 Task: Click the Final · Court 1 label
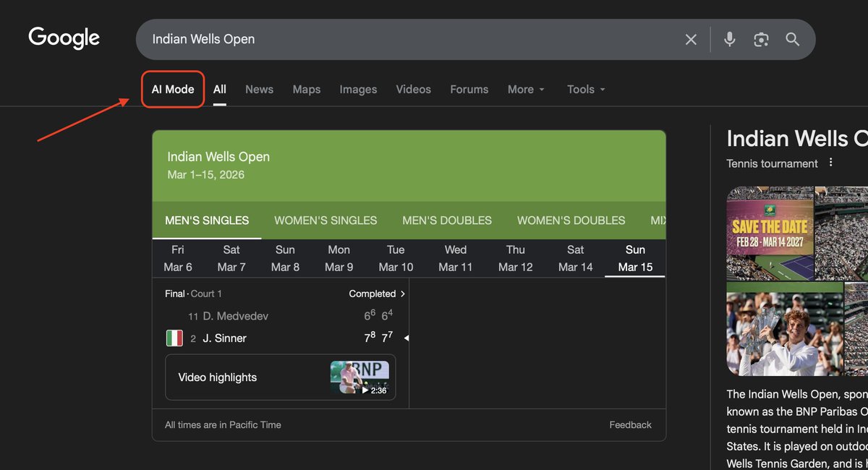coord(193,294)
